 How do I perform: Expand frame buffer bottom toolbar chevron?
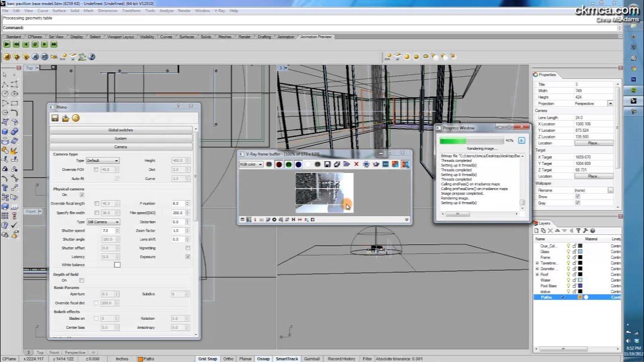407,220
